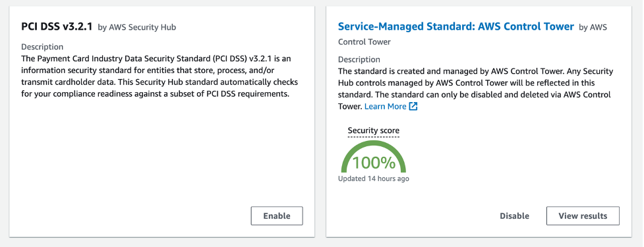Screen dimensions: 644x247
Task: Open Service-Managed Standard: AWS Control Tower title link
Action: 456,26
